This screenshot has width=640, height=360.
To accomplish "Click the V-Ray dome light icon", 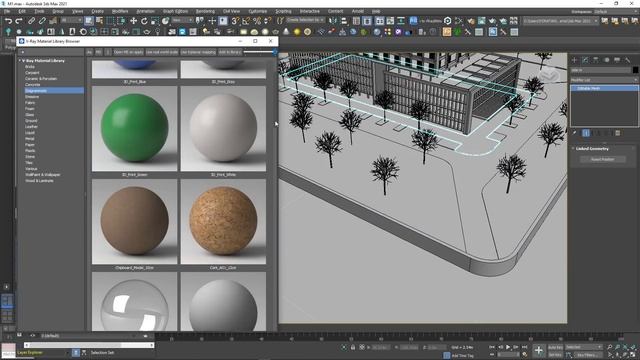I will coord(254,31).
